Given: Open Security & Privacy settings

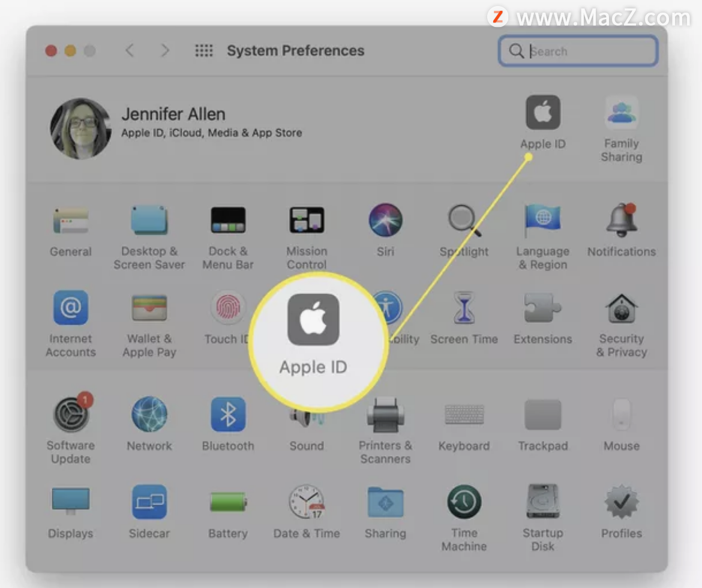Looking at the screenshot, I should click(x=622, y=307).
